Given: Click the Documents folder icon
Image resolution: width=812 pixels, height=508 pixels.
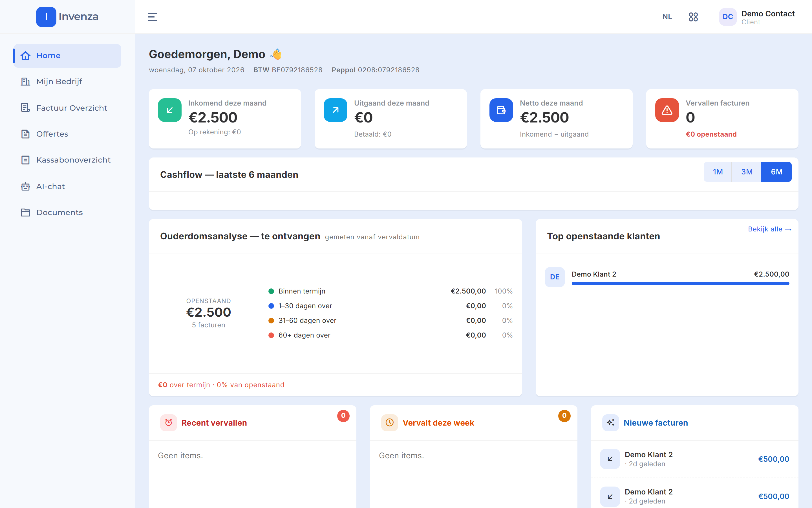Looking at the screenshot, I should 25,212.
